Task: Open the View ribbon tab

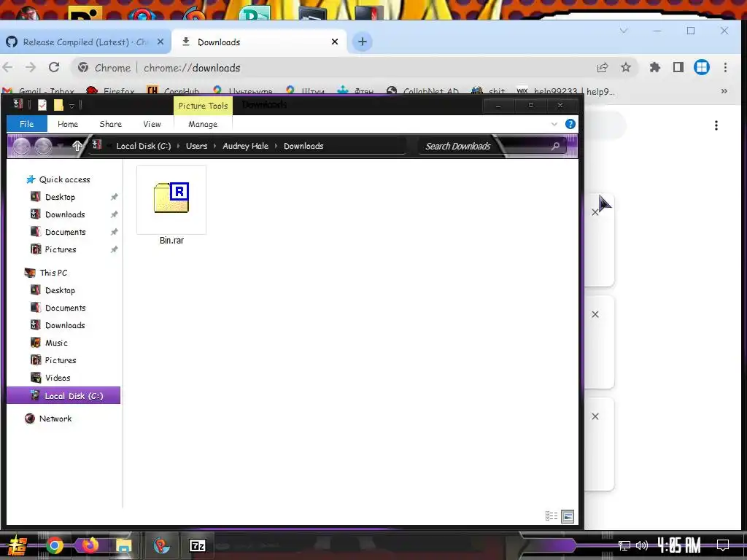Action: click(x=152, y=124)
